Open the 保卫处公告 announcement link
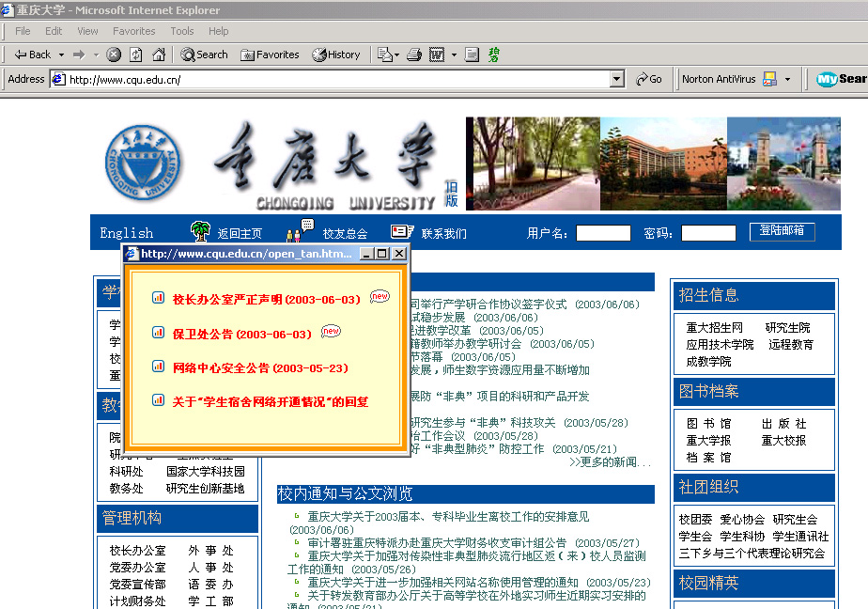The width and height of the screenshot is (868, 609). point(241,334)
